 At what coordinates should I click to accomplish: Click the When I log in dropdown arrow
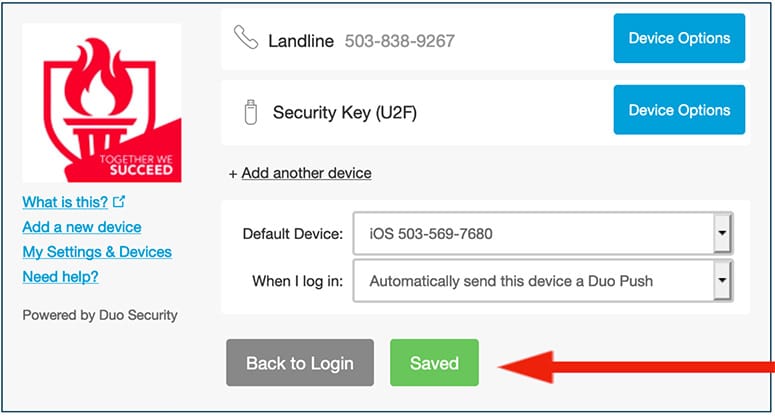[721, 281]
